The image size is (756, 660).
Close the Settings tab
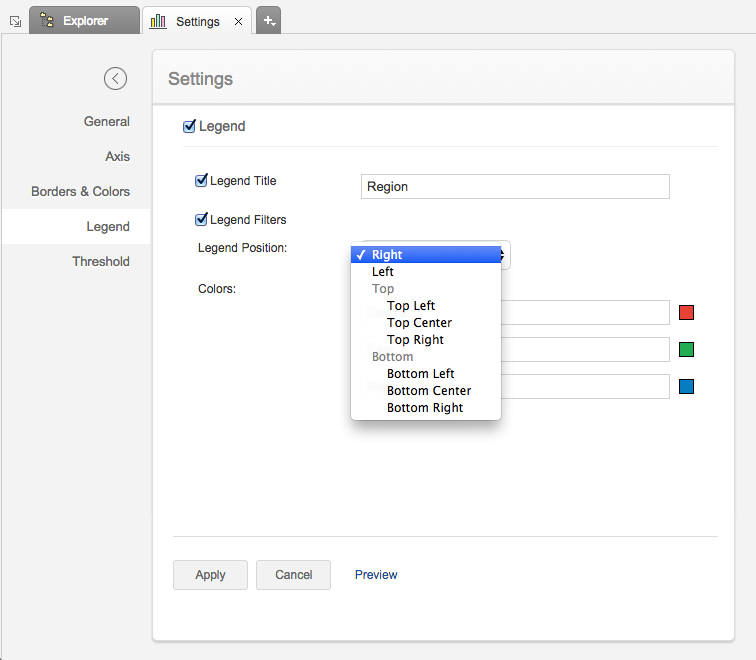pos(238,21)
